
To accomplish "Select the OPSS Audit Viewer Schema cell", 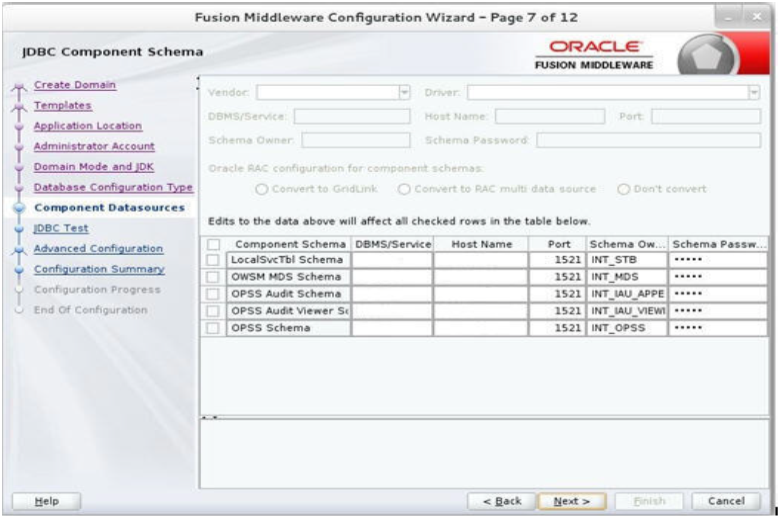I will coord(289,311).
